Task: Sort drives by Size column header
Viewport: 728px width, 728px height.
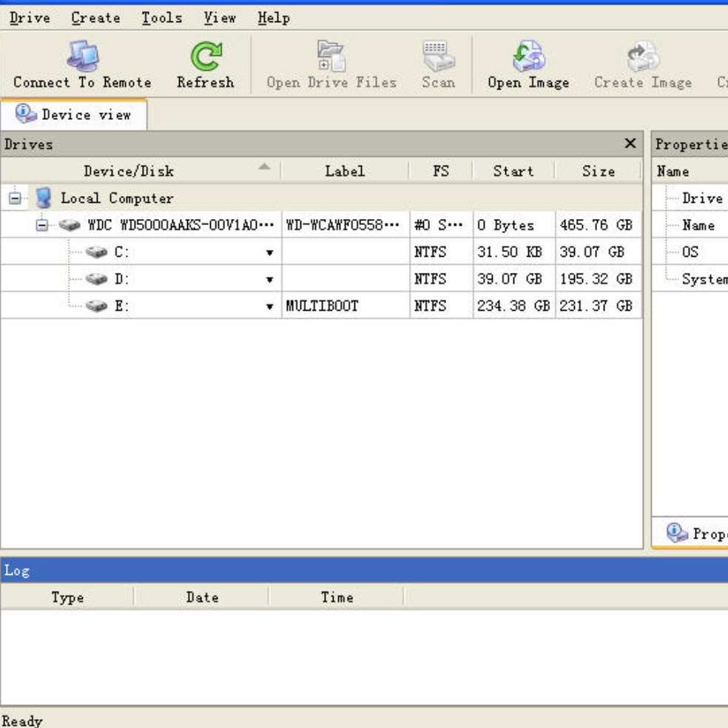Action: (x=598, y=171)
